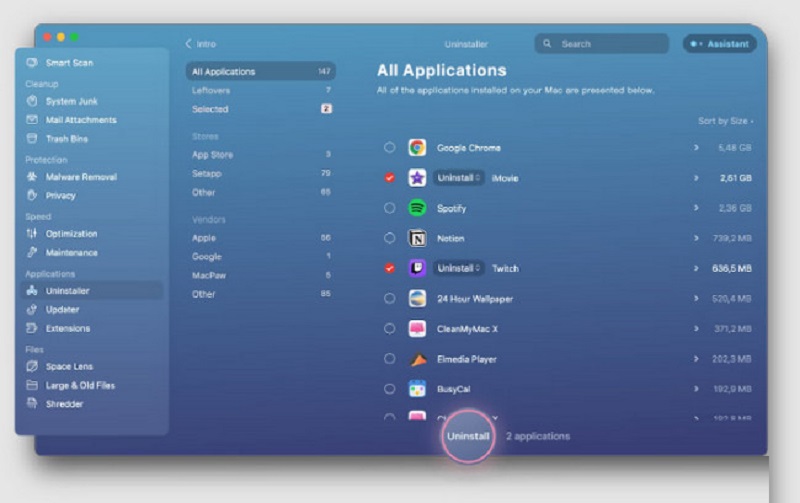Open the Assistant panel

[720, 44]
